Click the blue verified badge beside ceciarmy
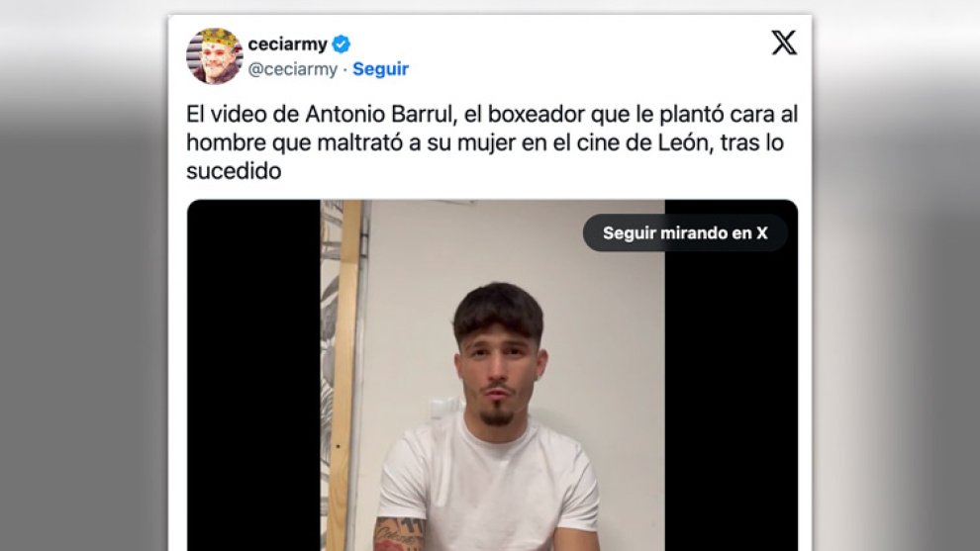The width and height of the screenshot is (980, 551). tap(342, 45)
